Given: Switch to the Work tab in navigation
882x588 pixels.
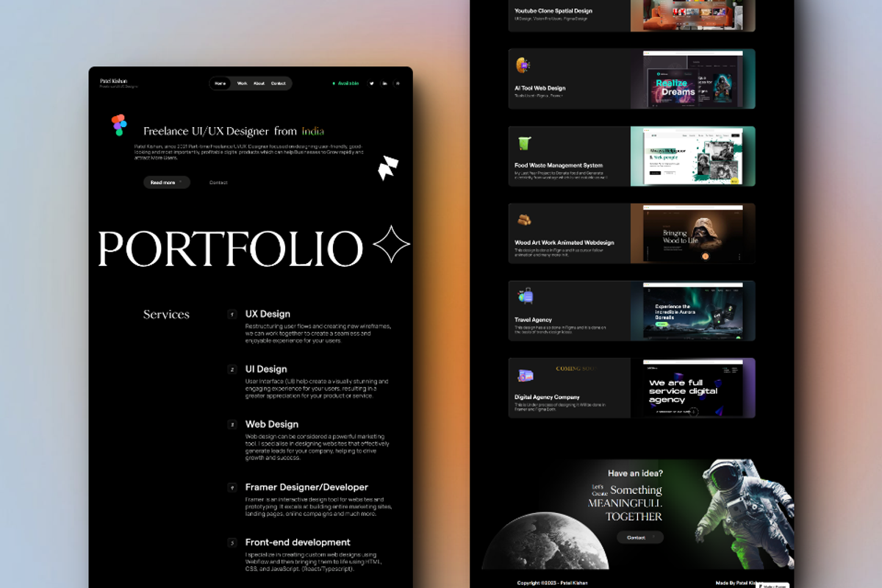Looking at the screenshot, I should pyautogui.click(x=242, y=83).
